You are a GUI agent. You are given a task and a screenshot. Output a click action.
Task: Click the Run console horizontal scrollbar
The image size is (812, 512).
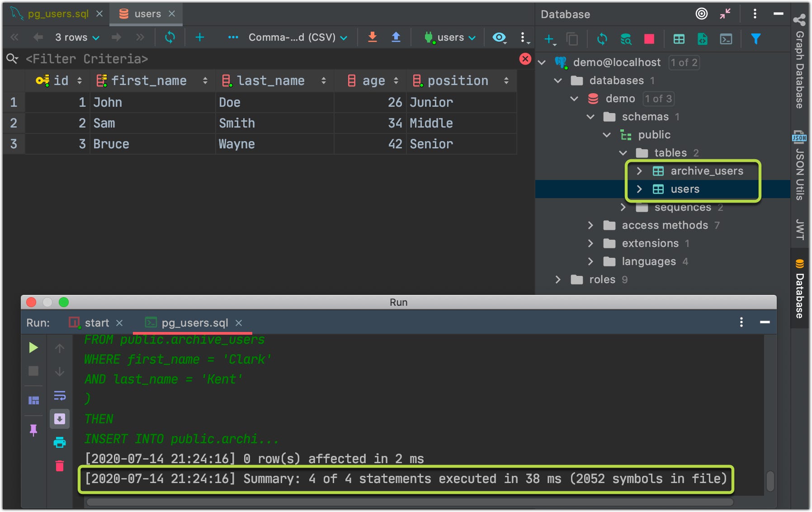409,502
